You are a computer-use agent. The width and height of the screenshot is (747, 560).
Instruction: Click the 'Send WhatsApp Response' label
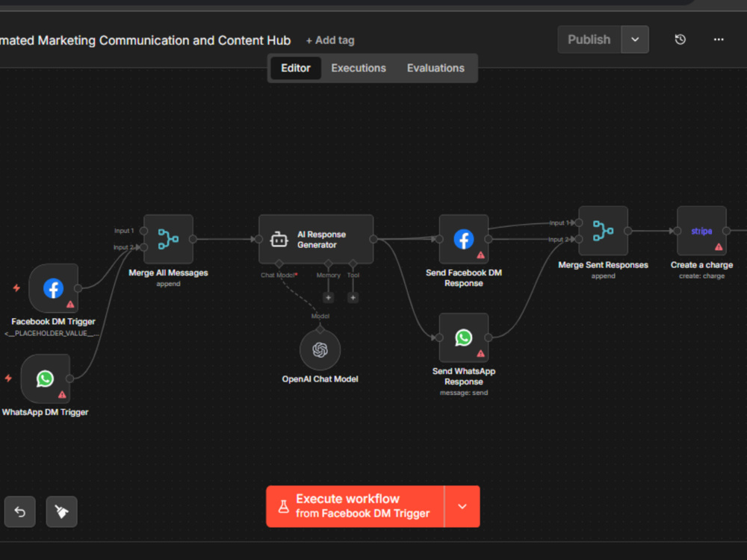pyautogui.click(x=464, y=376)
